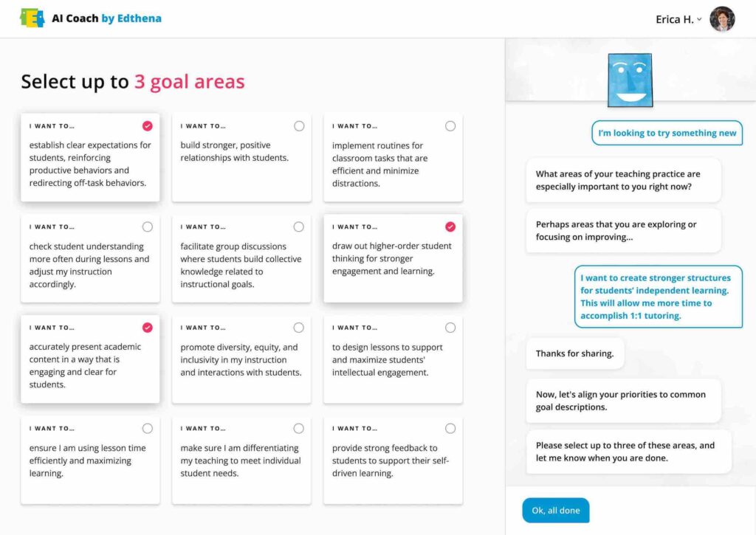Select the provide strong feedback radio circle
The image size is (756, 535).
click(450, 428)
